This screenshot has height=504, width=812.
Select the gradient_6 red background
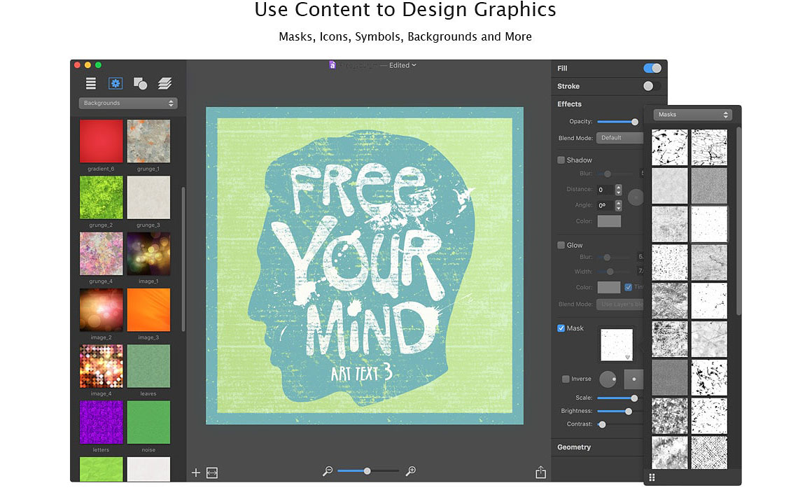pos(101,141)
